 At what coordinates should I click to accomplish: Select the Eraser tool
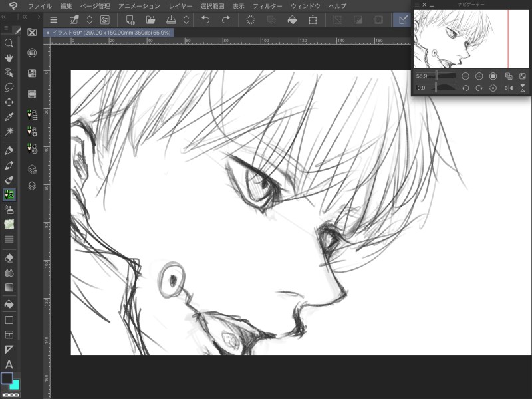[x=9, y=258]
